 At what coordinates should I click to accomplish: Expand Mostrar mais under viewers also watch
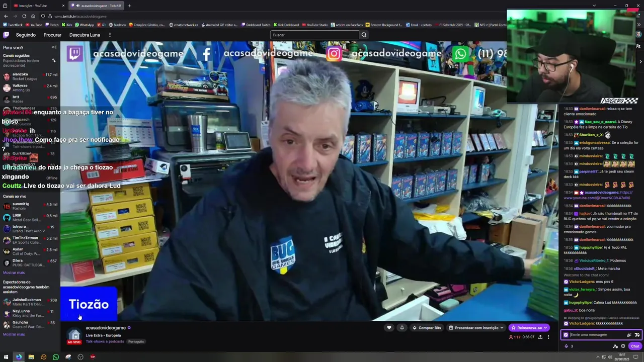click(14, 334)
